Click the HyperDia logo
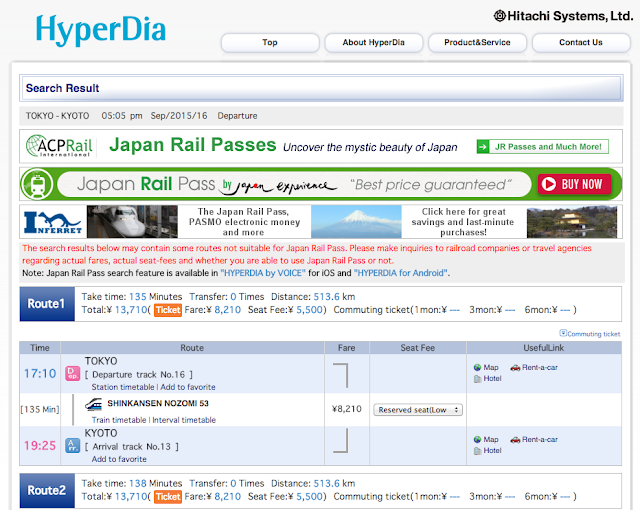The image size is (640, 510). pyautogui.click(x=101, y=29)
